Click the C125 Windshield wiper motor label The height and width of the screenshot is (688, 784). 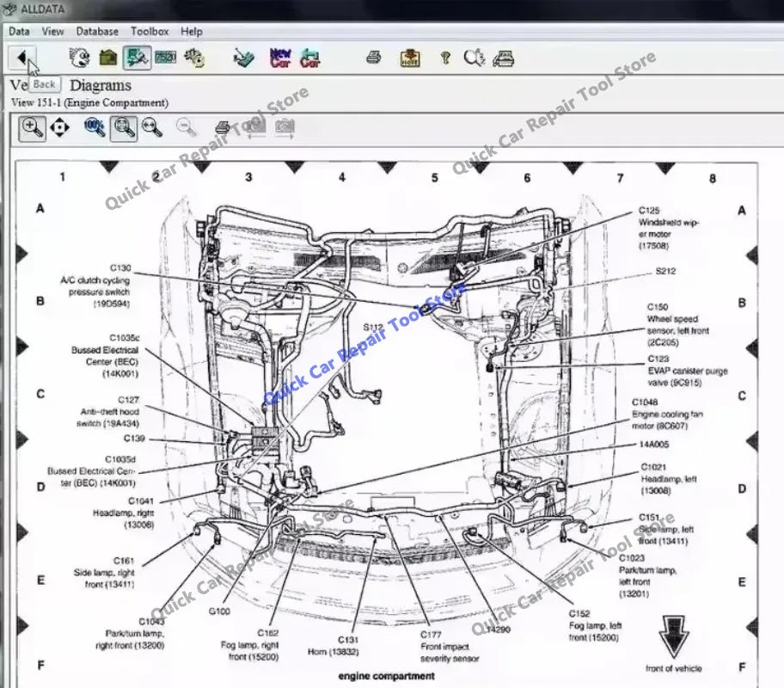tap(668, 228)
